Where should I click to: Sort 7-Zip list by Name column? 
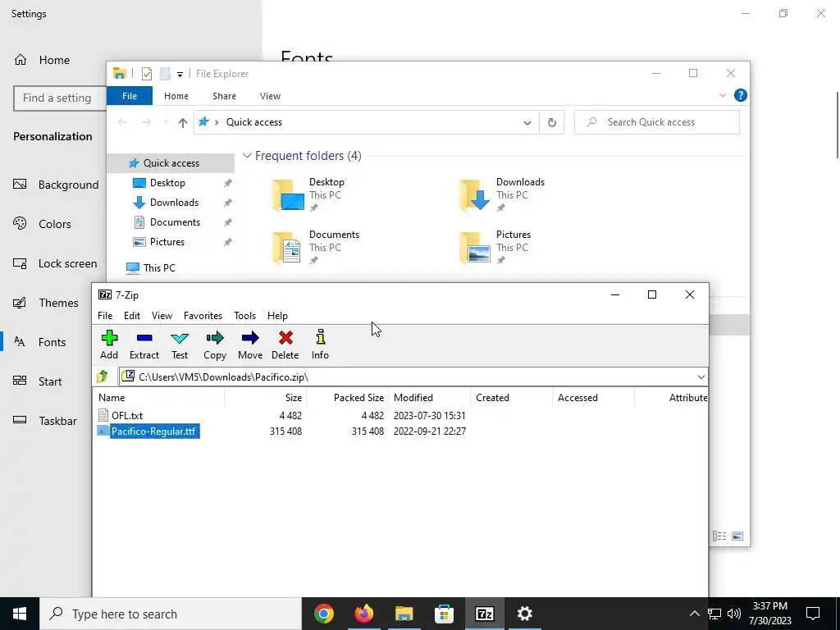[x=160, y=398]
